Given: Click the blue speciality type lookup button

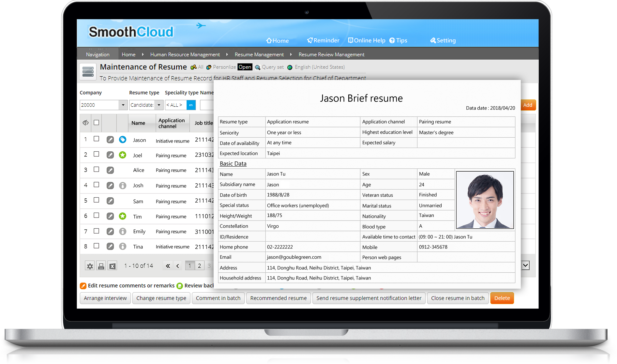Looking at the screenshot, I should pos(191,105).
